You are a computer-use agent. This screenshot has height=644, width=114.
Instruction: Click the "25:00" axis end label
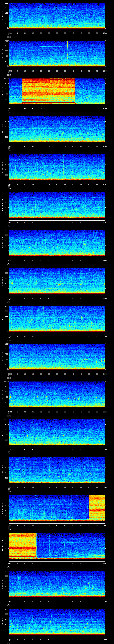[105, 412]
